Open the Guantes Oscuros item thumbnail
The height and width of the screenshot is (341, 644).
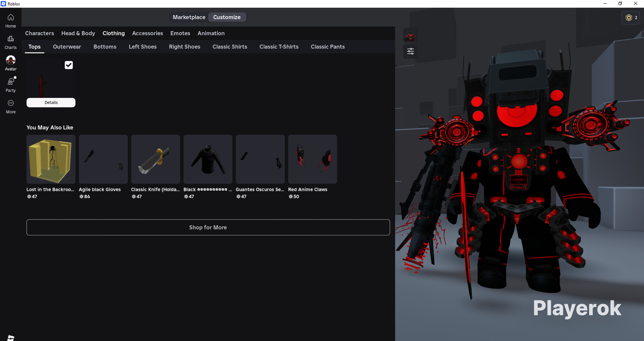click(x=260, y=159)
